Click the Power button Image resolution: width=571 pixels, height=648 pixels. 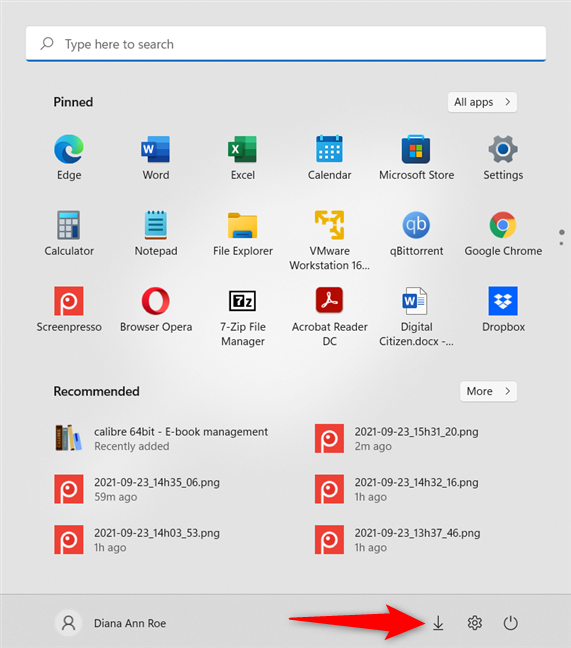pyautogui.click(x=511, y=623)
